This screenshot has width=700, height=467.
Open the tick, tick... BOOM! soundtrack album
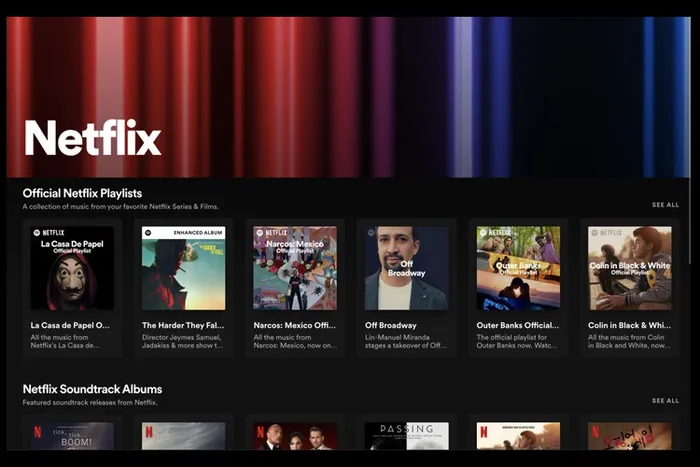(x=72, y=436)
